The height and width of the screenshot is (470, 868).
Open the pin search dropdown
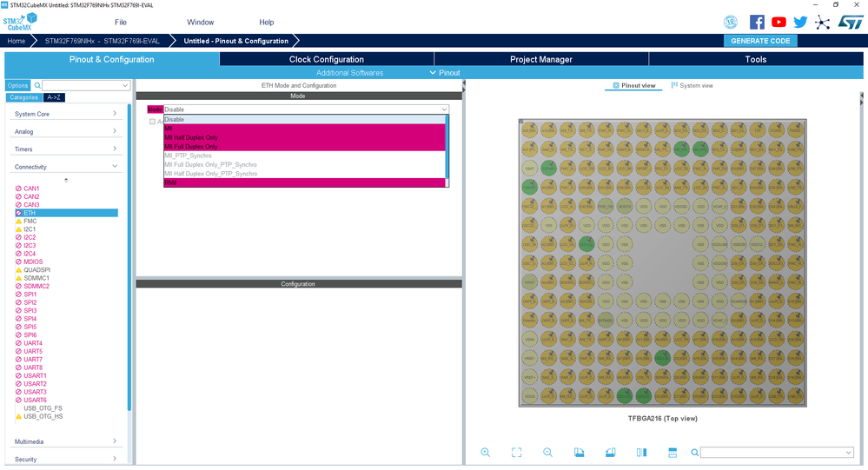848,453
